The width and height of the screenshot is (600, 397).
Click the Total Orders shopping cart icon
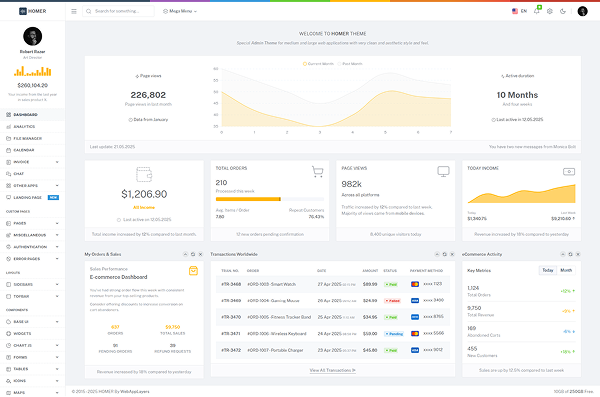click(x=317, y=172)
